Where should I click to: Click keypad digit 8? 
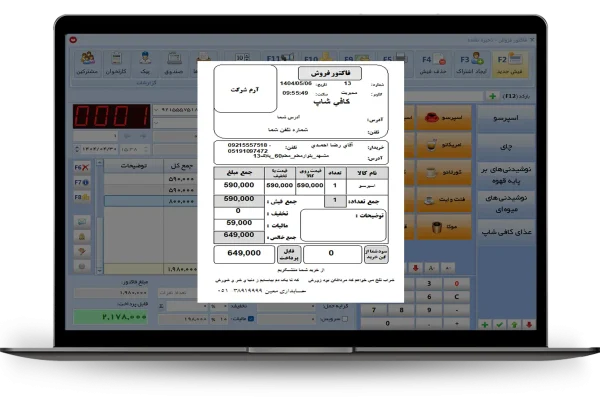401,310
